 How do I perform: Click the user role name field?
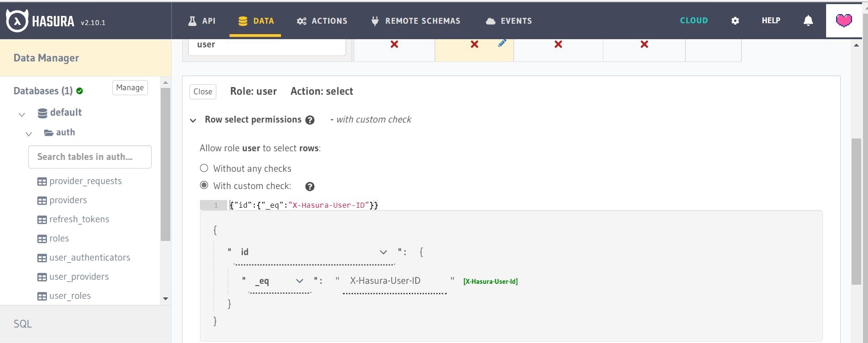(267, 46)
